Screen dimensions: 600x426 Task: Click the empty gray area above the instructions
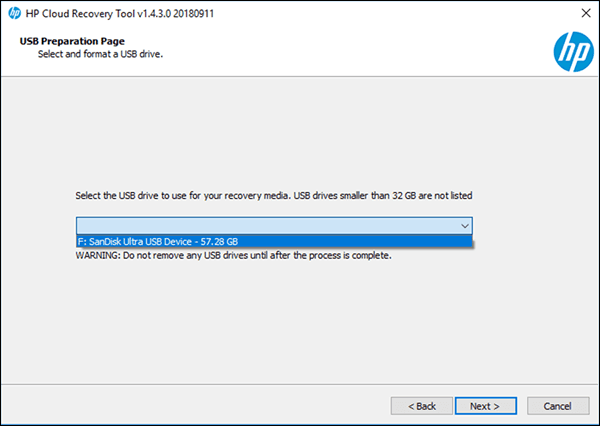(x=300, y=130)
